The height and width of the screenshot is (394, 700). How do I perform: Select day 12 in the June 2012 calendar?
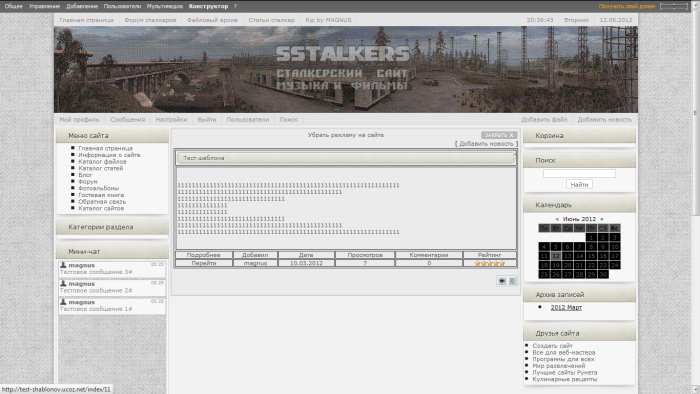pyautogui.click(x=556, y=256)
